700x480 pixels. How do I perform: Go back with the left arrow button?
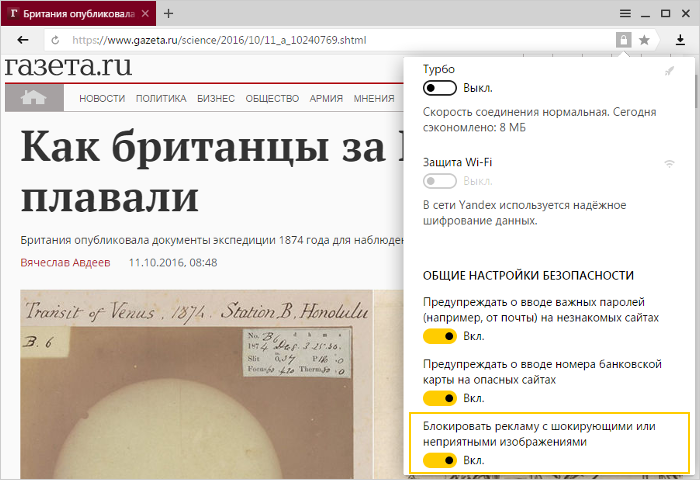[x=23, y=40]
